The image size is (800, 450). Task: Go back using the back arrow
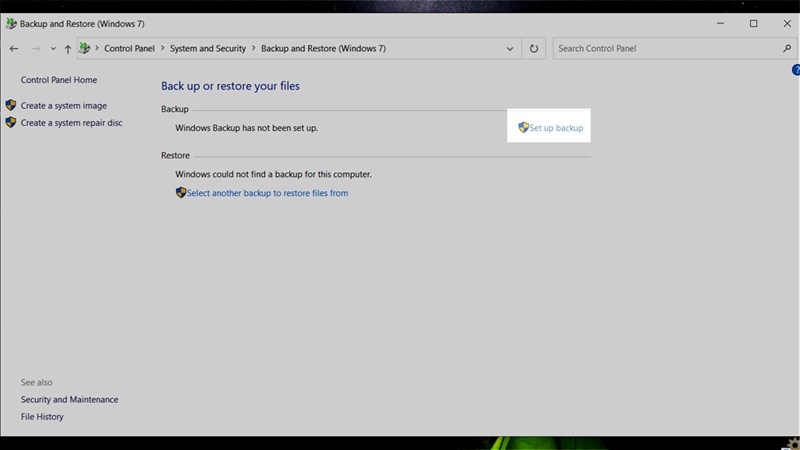[x=14, y=48]
